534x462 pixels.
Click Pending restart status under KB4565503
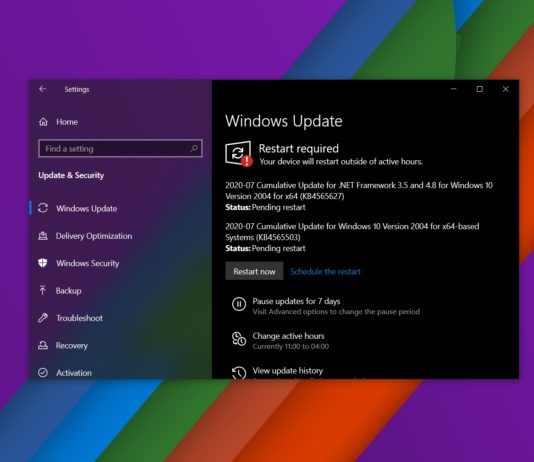[x=279, y=248]
